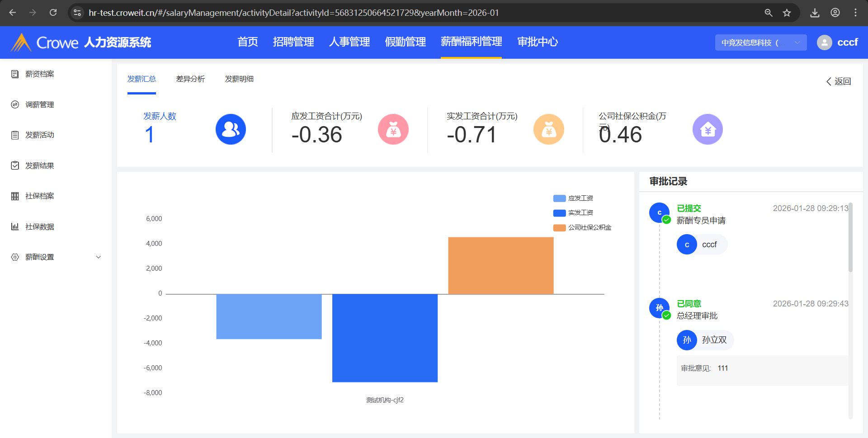Click the blue 发薪人数 people icon

tap(231, 130)
